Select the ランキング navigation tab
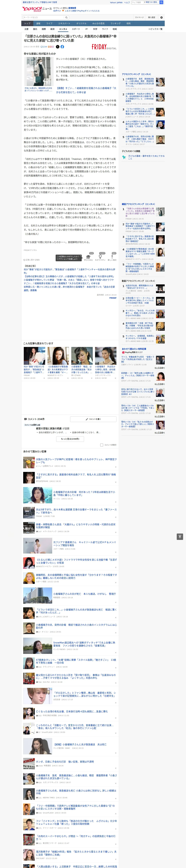Screen dimensions: 186x868 [115, 24]
